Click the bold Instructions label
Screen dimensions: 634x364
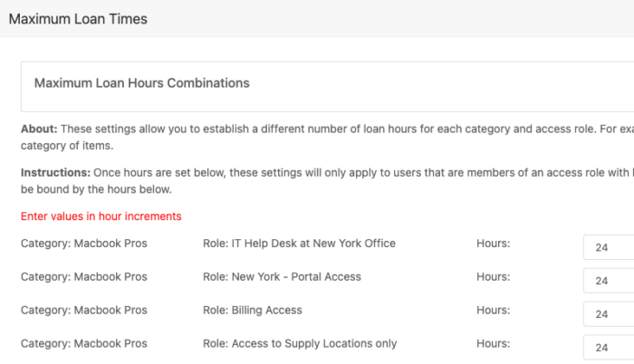pos(56,173)
